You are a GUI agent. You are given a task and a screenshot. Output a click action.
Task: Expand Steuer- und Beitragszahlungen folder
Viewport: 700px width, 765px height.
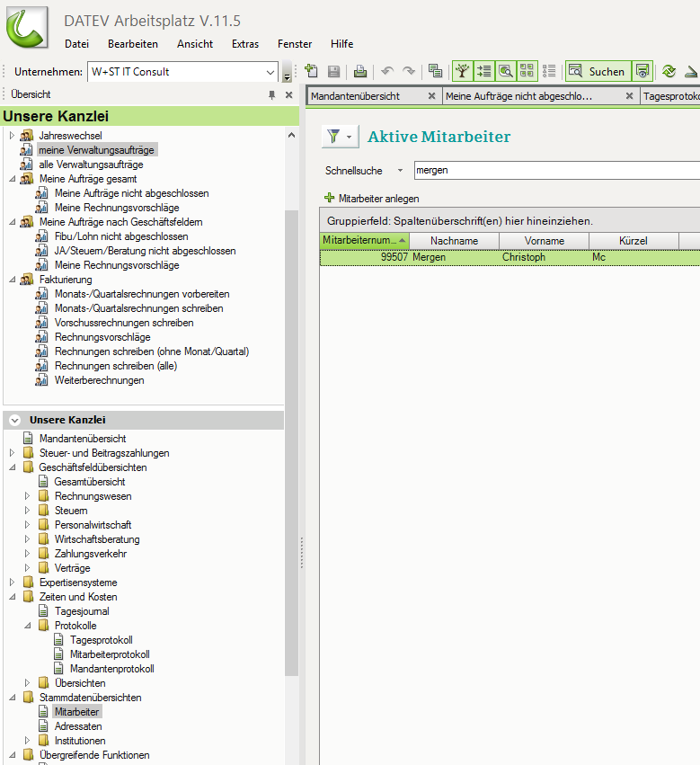point(13,453)
